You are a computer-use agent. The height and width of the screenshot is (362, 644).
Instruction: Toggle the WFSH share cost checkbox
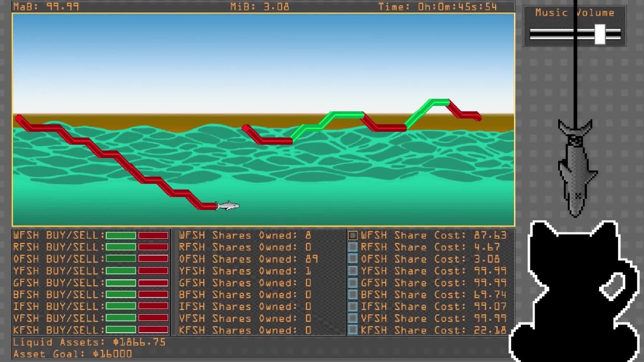tap(353, 235)
